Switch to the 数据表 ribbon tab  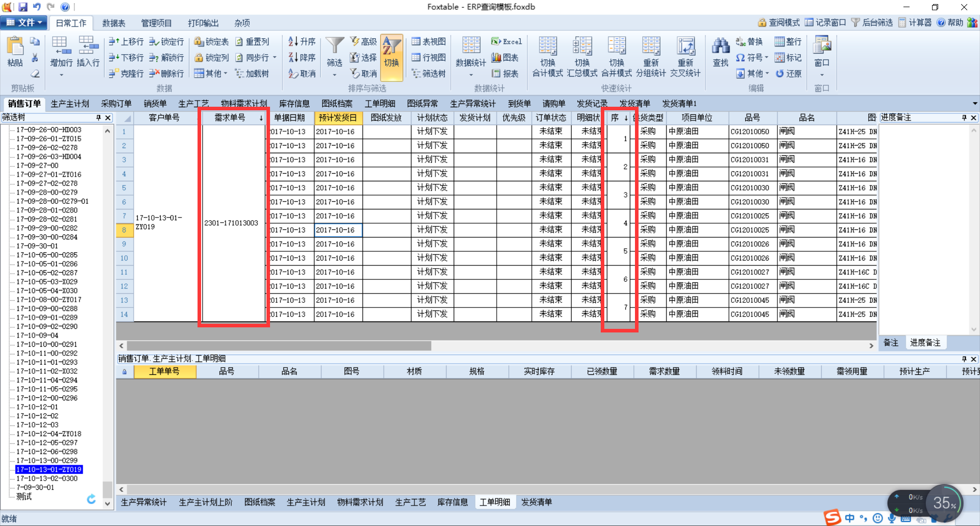[x=114, y=23]
